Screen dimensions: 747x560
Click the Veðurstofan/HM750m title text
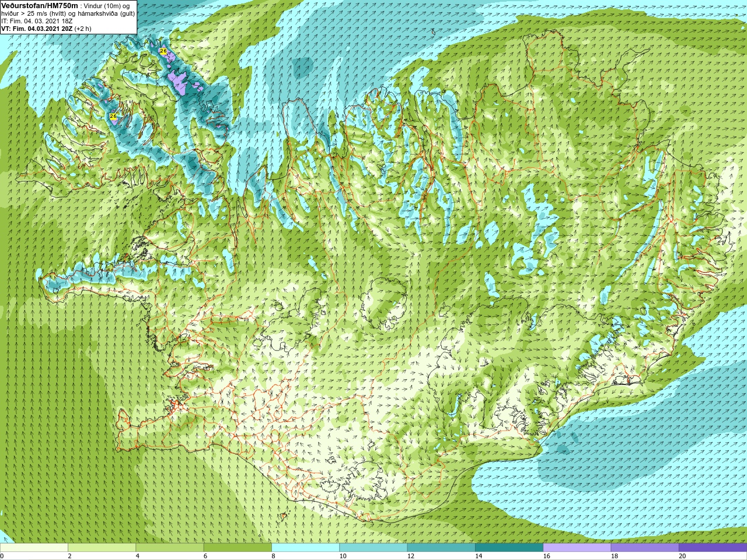(39, 5)
